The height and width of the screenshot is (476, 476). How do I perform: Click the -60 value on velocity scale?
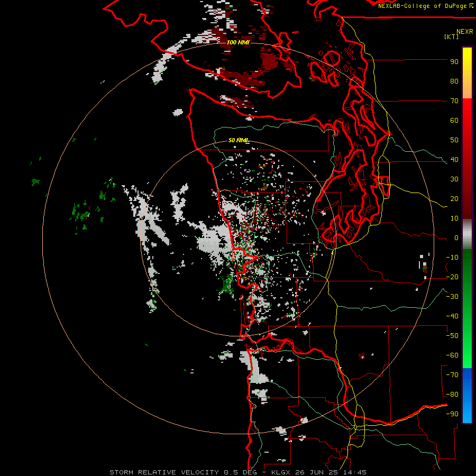click(x=452, y=355)
